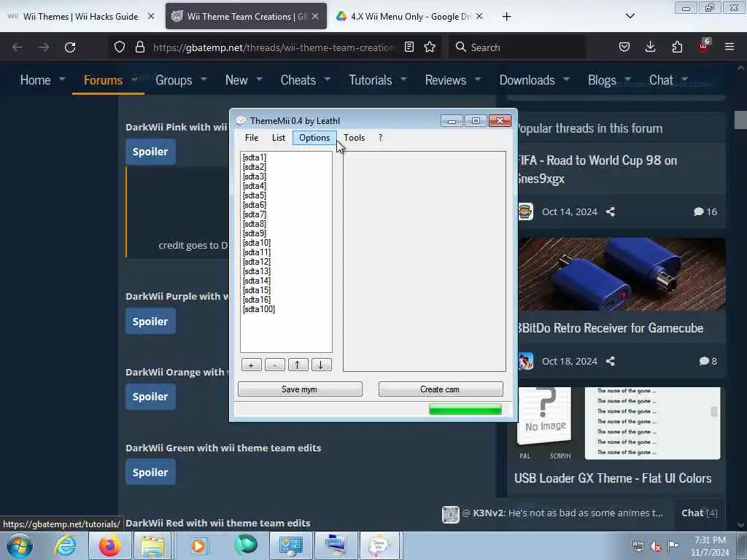Open the FIFA Road to World Cup 98 thread
Image resolution: width=747 pixels, height=560 pixels.
(x=597, y=169)
